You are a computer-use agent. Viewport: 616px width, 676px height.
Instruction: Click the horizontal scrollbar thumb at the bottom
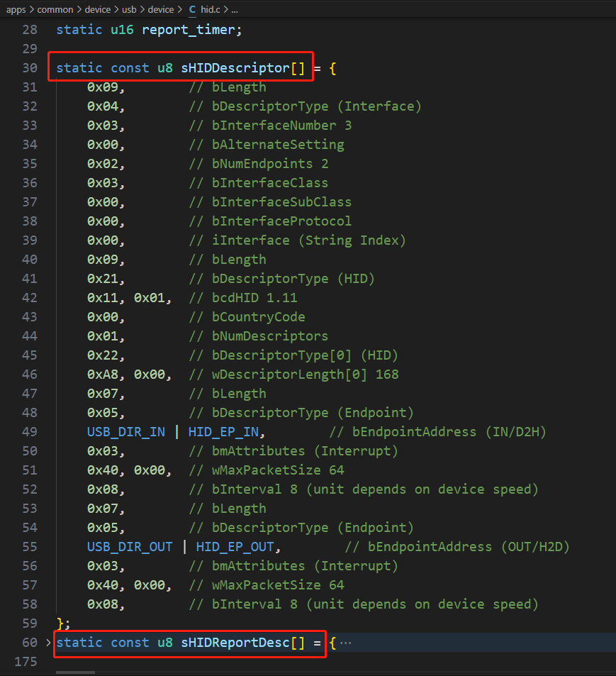pyautogui.click(x=75, y=672)
